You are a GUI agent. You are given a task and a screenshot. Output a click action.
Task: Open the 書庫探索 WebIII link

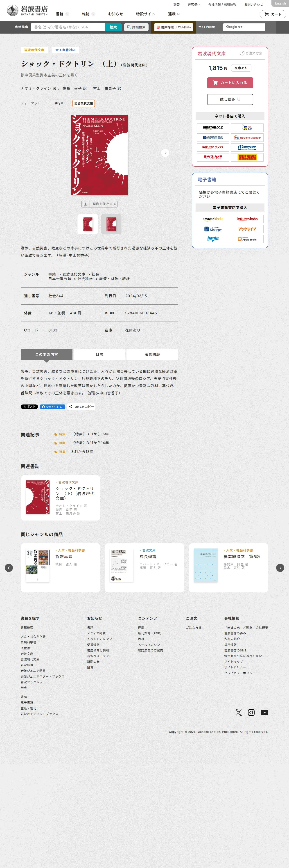pyautogui.click(x=174, y=27)
